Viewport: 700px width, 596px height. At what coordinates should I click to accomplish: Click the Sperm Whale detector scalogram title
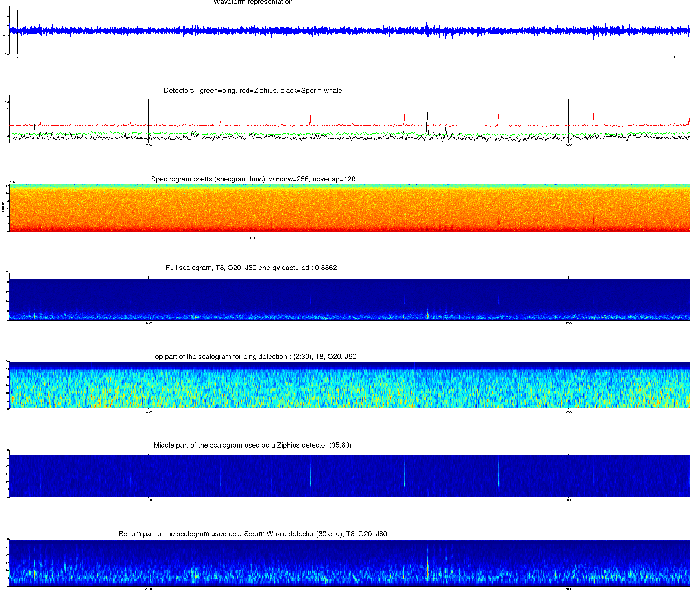(x=253, y=534)
